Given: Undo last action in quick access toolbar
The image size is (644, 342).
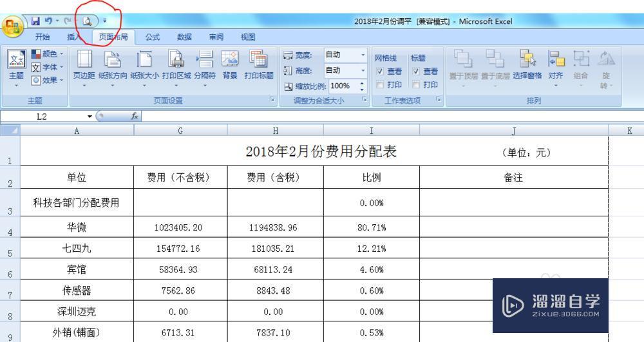Looking at the screenshot, I should click(x=48, y=21).
